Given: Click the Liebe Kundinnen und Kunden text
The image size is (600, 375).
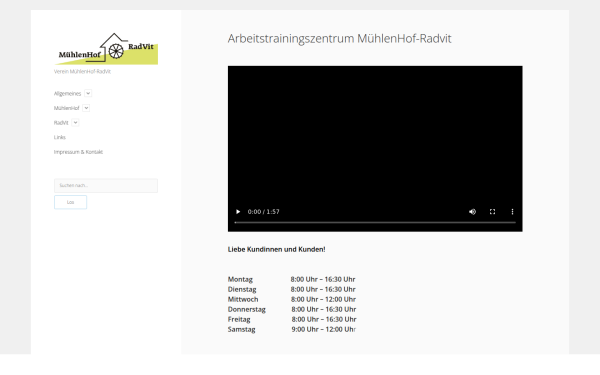Looking at the screenshot, I should point(277,249).
